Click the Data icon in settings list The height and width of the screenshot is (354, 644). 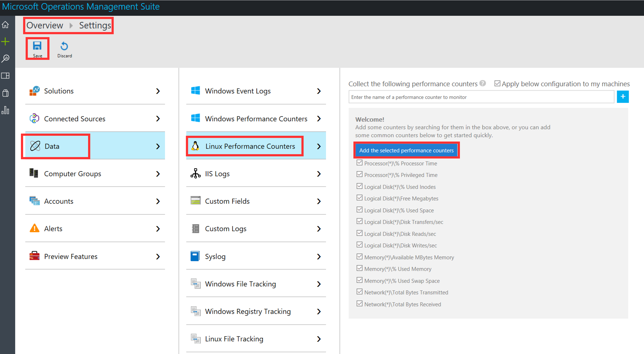pos(35,146)
